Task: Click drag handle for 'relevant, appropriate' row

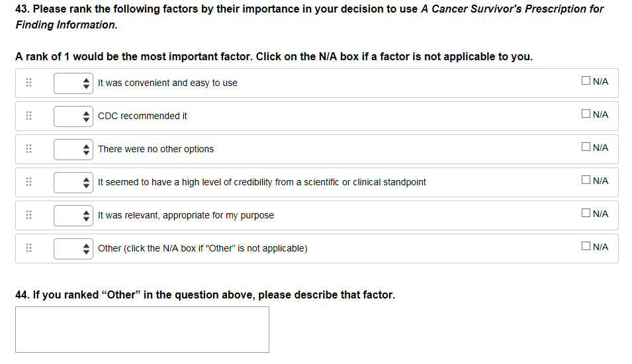Action: 28,215
